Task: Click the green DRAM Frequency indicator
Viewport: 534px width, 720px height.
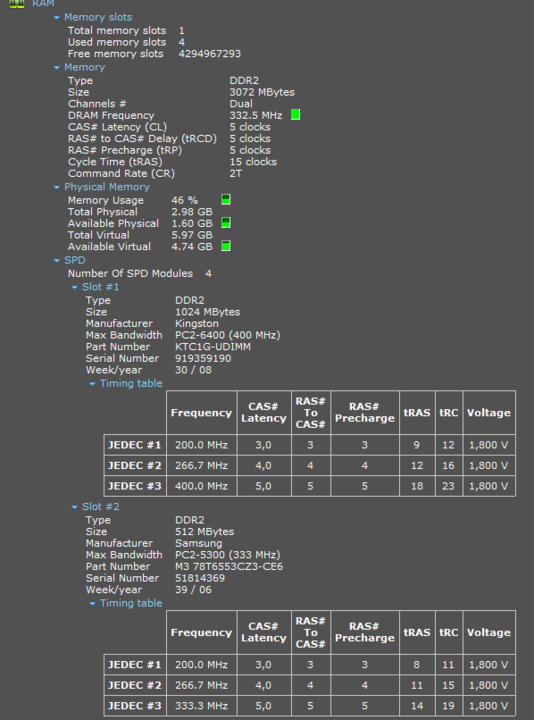Action: pos(296,115)
